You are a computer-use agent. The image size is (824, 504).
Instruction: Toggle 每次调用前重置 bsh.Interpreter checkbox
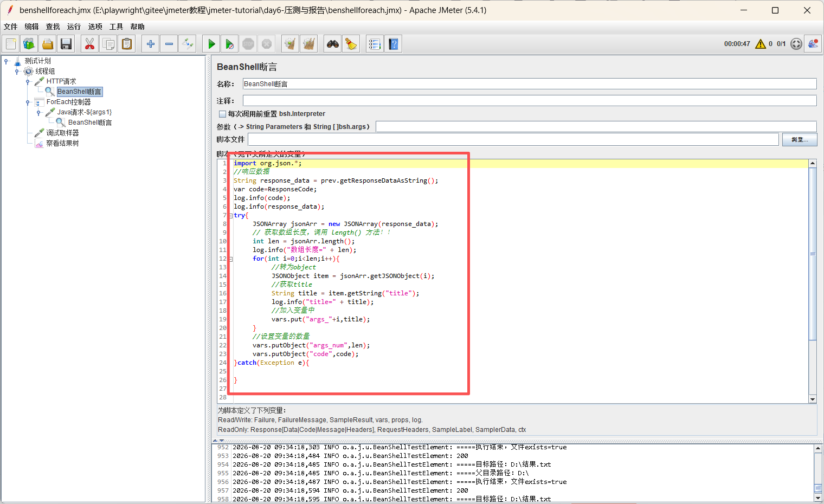tap(222, 114)
